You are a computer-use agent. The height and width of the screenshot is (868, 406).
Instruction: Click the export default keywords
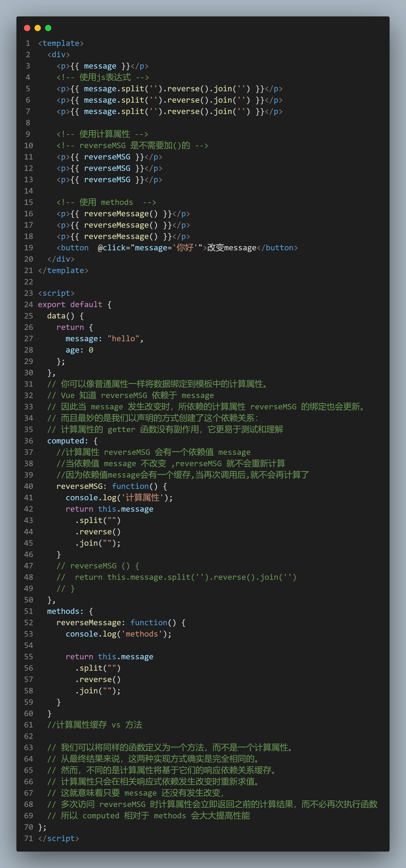(x=70, y=305)
